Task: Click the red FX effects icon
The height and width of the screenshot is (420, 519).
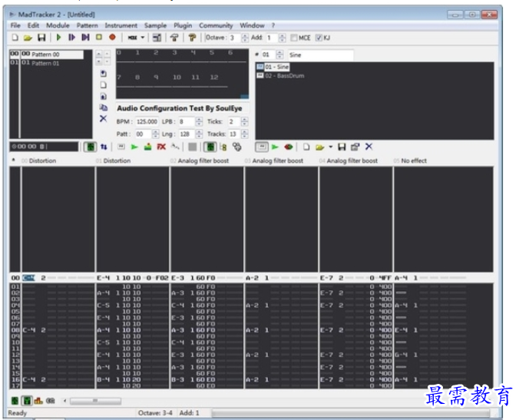Action: pyautogui.click(x=161, y=147)
